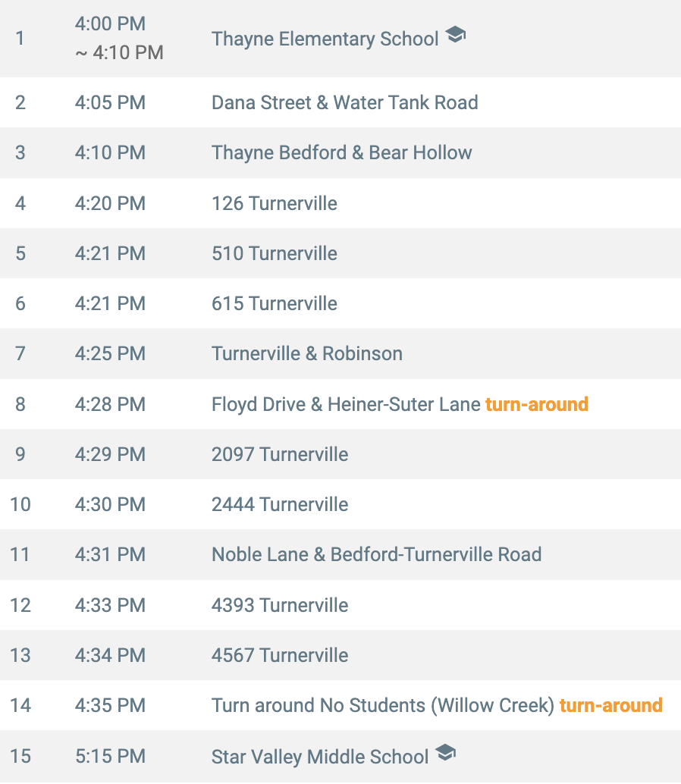
Task: Click Turnerville & Robinson stop name
Action: [307, 353]
